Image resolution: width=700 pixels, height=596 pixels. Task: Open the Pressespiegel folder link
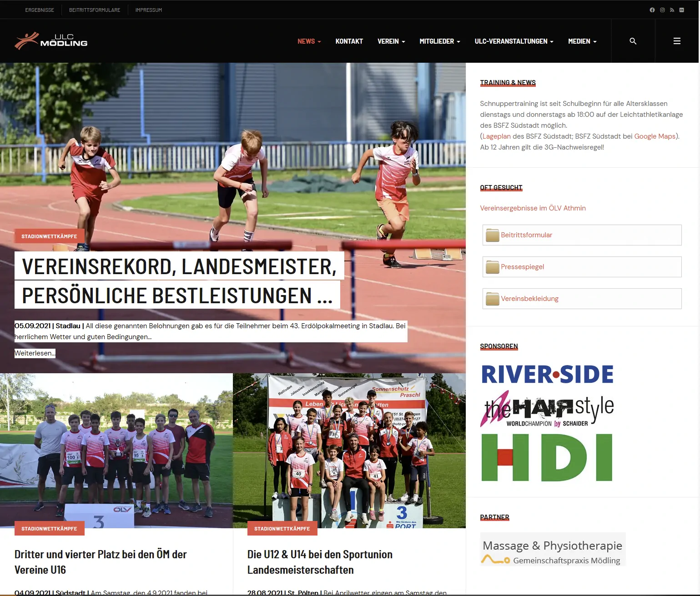coord(522,267)
